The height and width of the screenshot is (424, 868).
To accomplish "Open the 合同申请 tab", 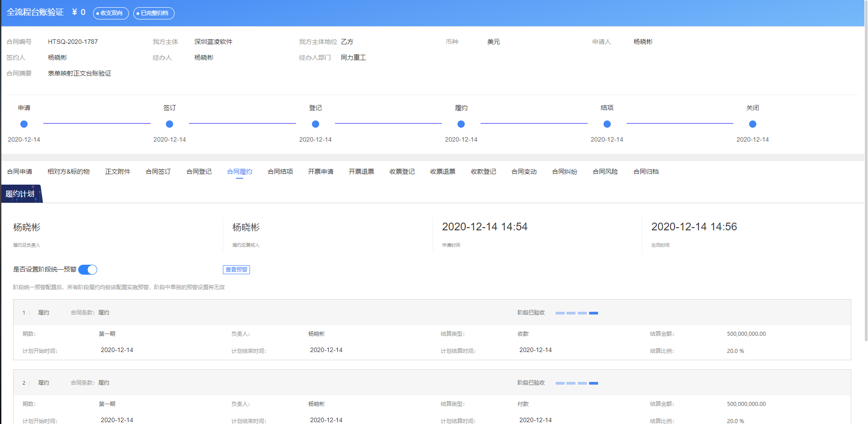I will point(19,172).
